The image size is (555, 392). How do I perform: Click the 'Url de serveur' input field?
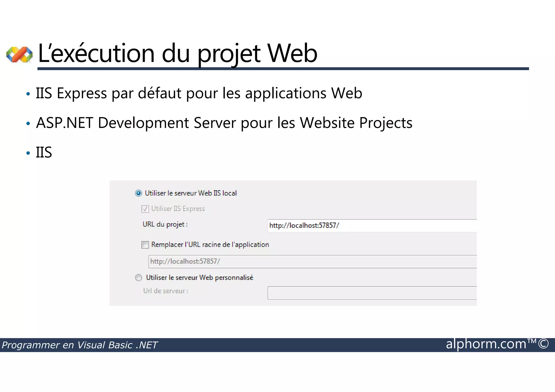tap(372, 293)
